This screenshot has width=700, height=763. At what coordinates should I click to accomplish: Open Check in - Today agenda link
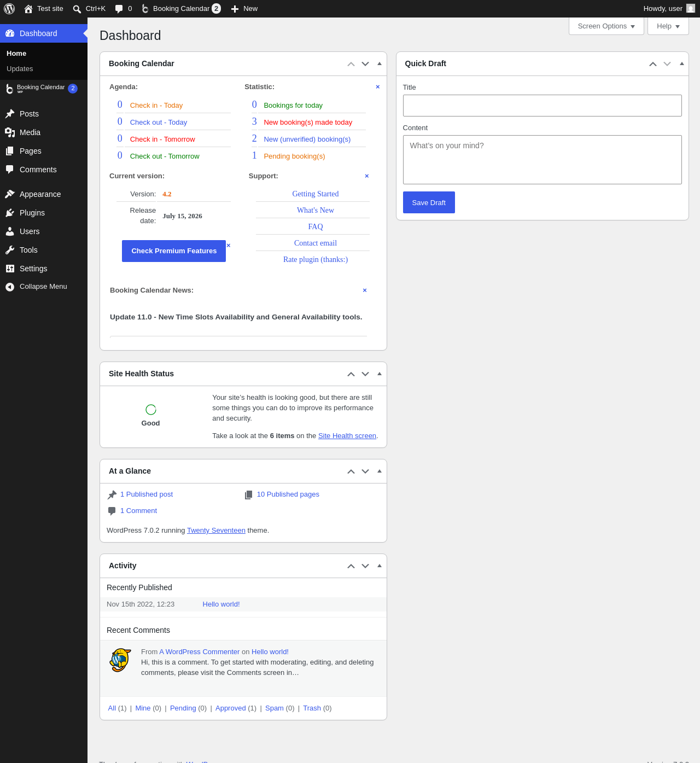pos(156,106)
